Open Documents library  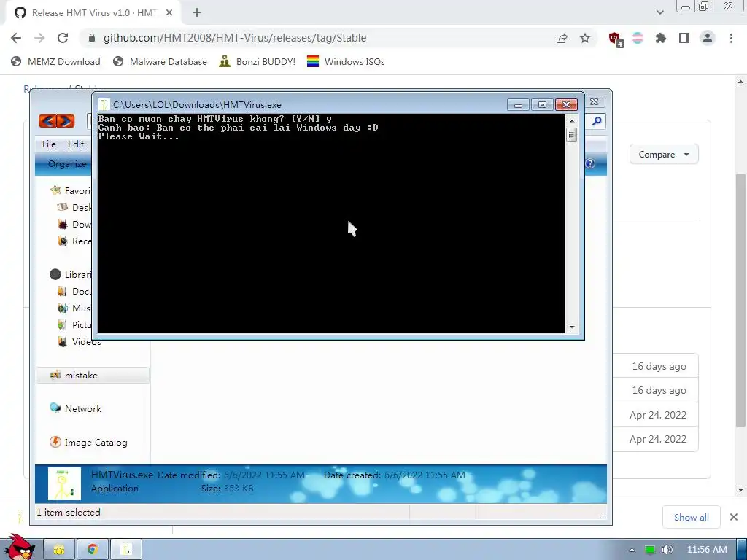pos(74,292)
